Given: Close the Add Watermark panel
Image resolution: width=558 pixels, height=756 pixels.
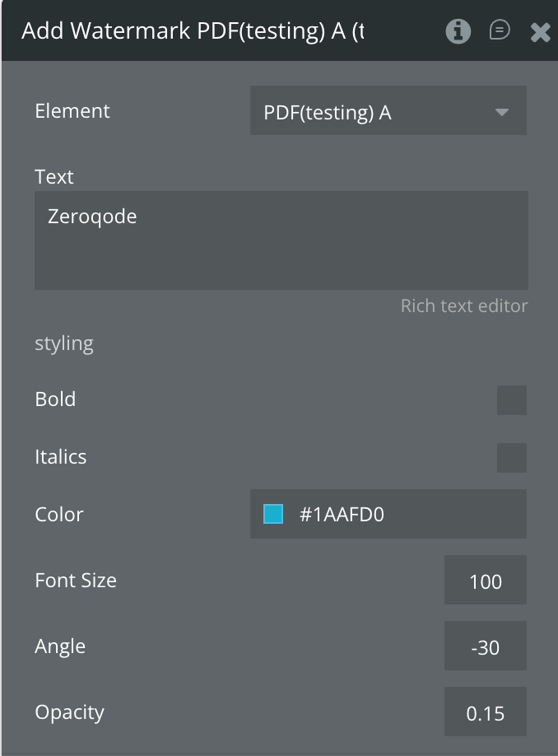Looking at the screenshot, I should (x=540, y=32).
